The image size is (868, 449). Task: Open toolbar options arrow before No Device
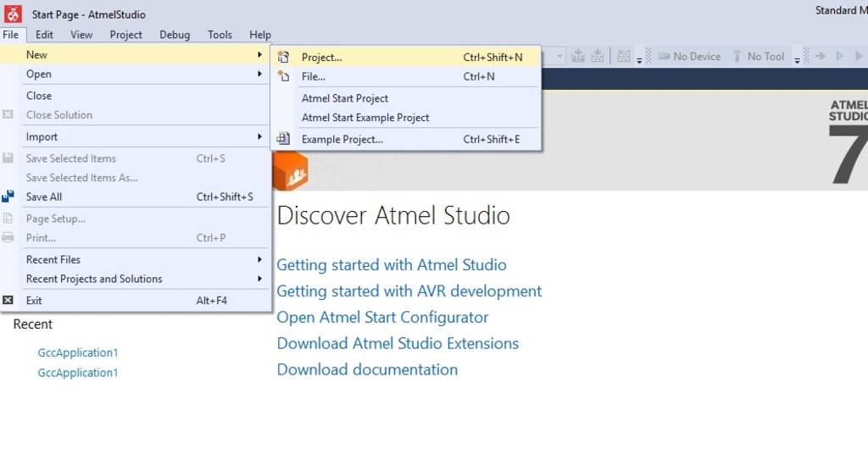(639, 59)
